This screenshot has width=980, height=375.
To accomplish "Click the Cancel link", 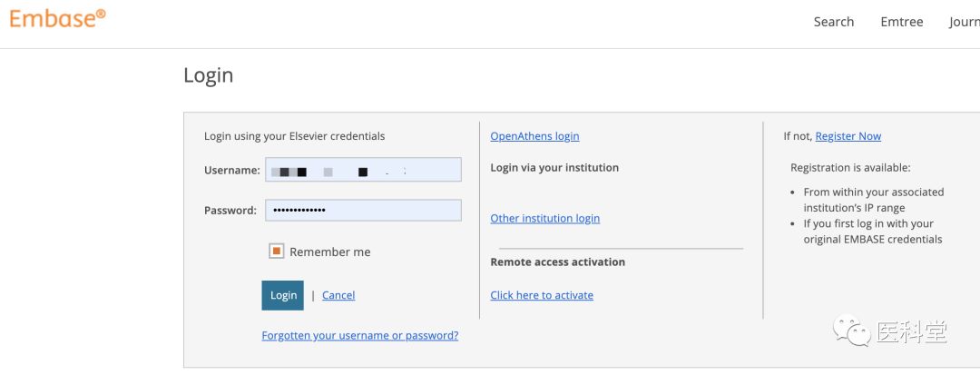I will [338, 295].
